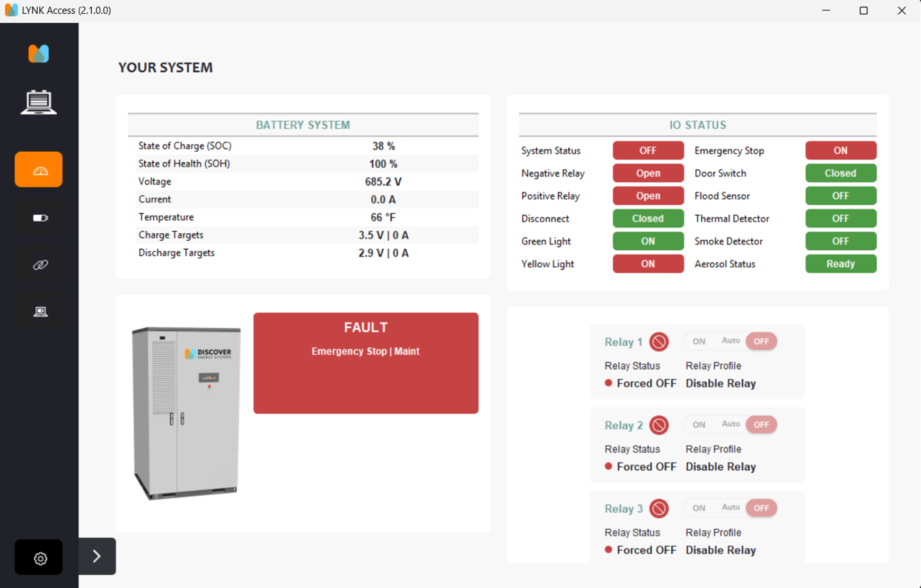
Task: Click the Relay 2 red disabled icon
Action: click(659, 425)
